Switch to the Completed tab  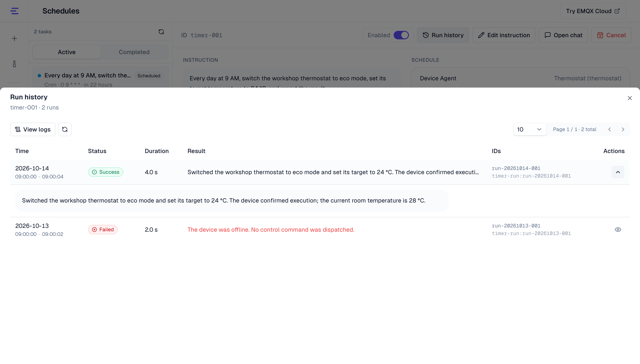[134, 52]
